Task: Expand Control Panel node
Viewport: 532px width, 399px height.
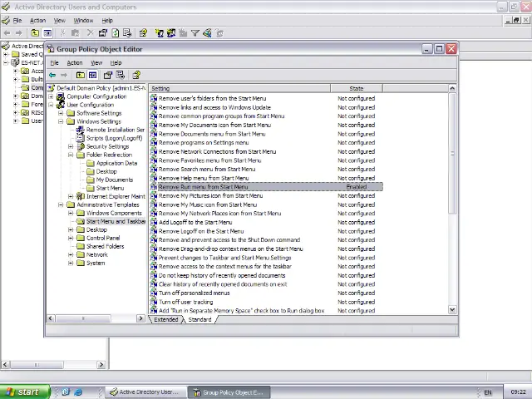Action: click(71, 238)
